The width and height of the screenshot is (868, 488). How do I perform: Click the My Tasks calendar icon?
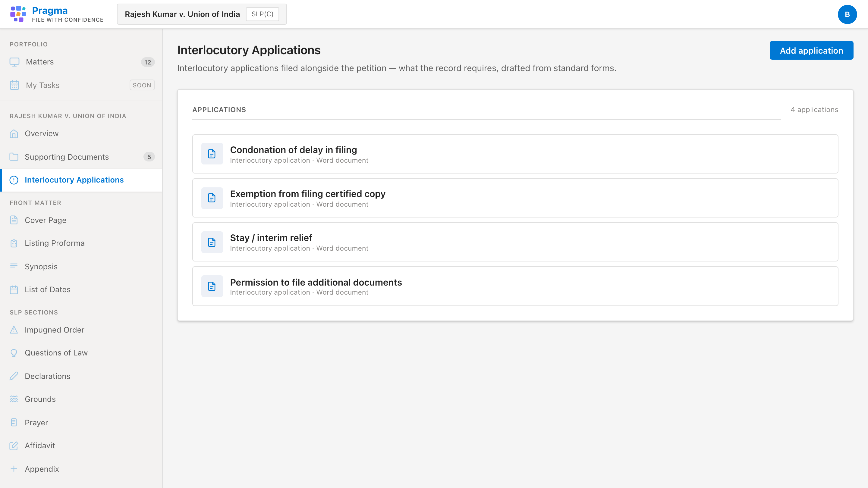pos(14,85)
